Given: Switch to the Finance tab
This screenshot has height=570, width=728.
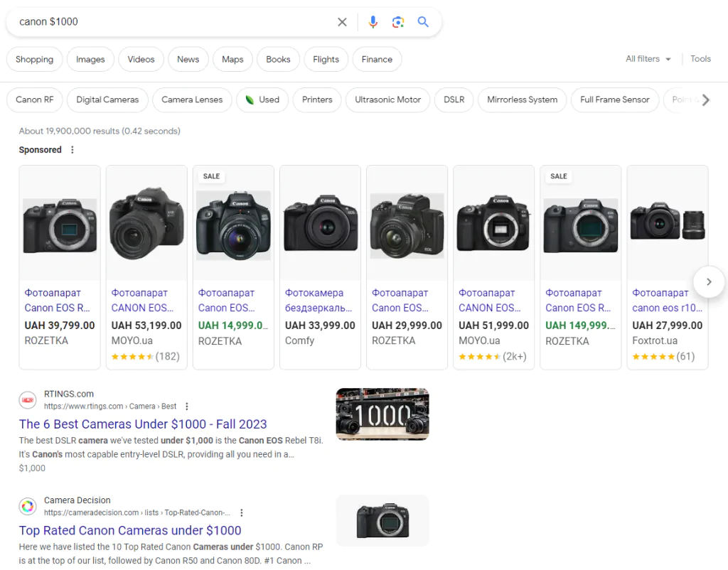Looking at the screenshot, I should 377,60.
